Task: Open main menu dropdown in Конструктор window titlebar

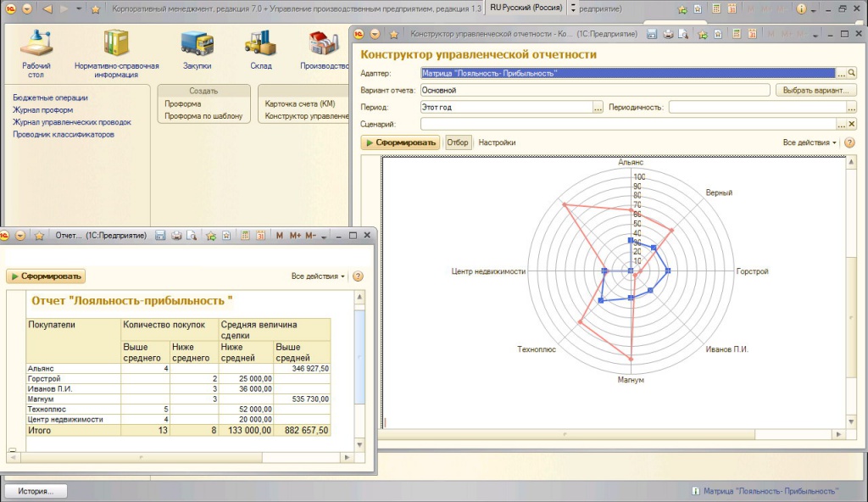Action: [x=375, y=35]
